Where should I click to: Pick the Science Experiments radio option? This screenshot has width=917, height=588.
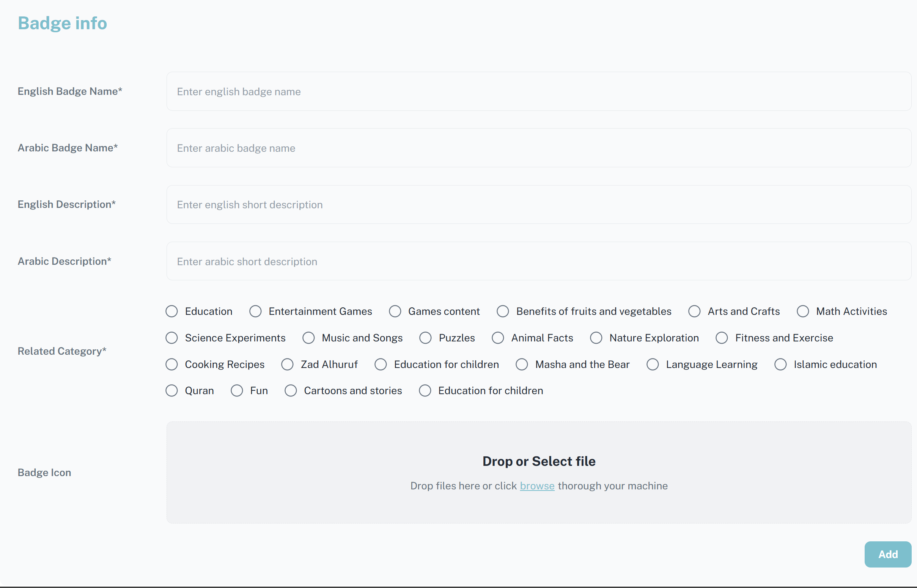[172, 338]
